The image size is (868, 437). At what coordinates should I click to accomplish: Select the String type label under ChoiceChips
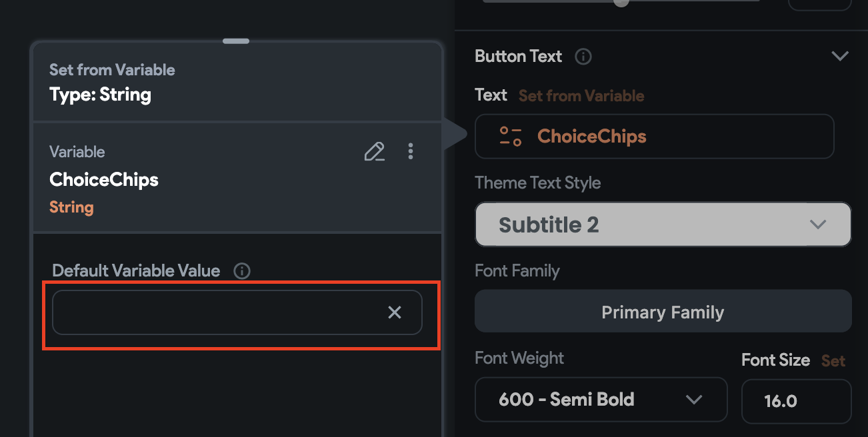coord(71,207)
